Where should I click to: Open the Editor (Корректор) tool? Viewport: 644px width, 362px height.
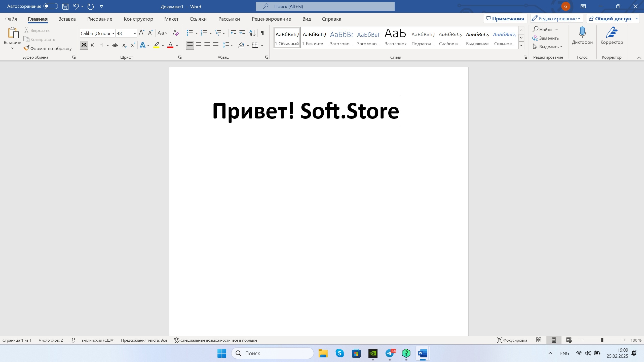click(x=612, y=36)
